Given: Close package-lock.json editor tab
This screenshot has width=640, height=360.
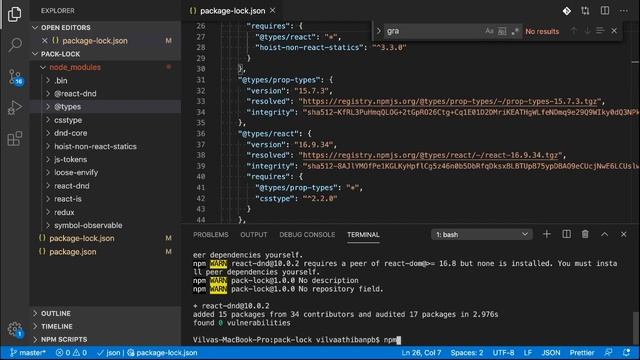Looking at the screenshot, I should 273,11.
